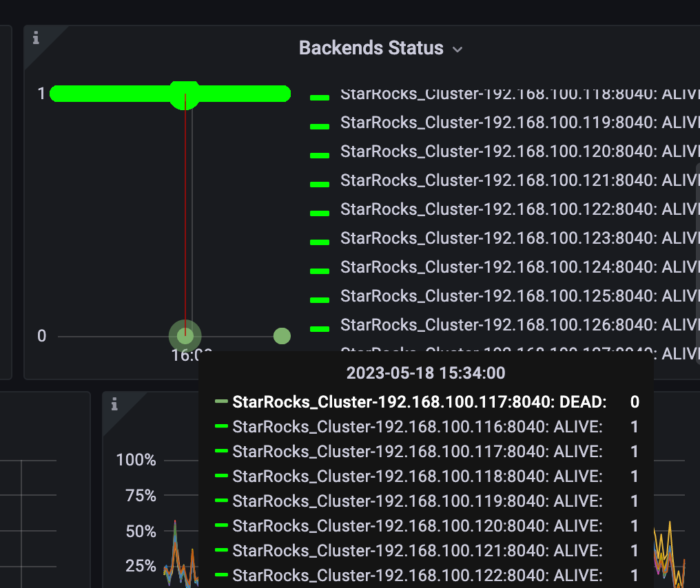This screenshot has height=588, width=700.
Task: Click the lower CPU panel info icon
Action: (x=114, y=403)
